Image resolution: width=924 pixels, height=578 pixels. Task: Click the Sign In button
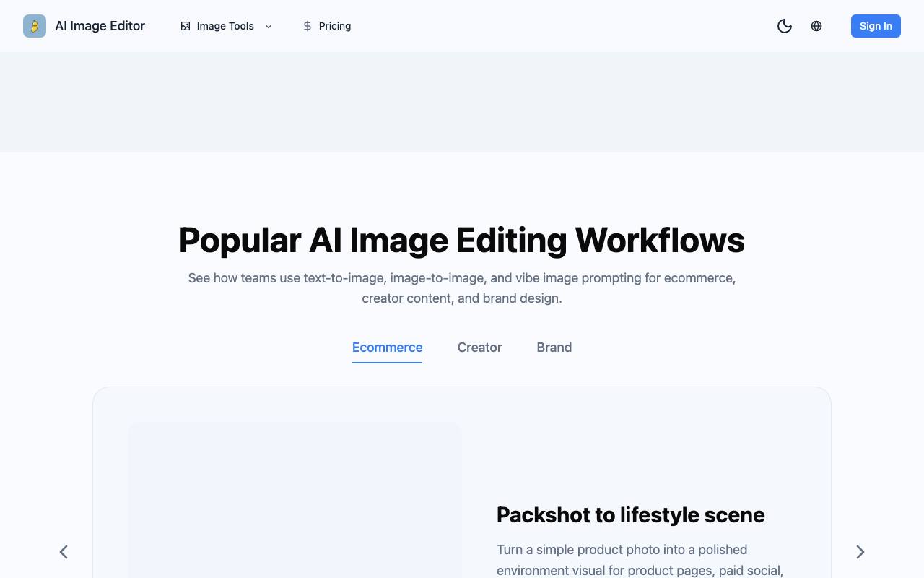tap(876, 26)
